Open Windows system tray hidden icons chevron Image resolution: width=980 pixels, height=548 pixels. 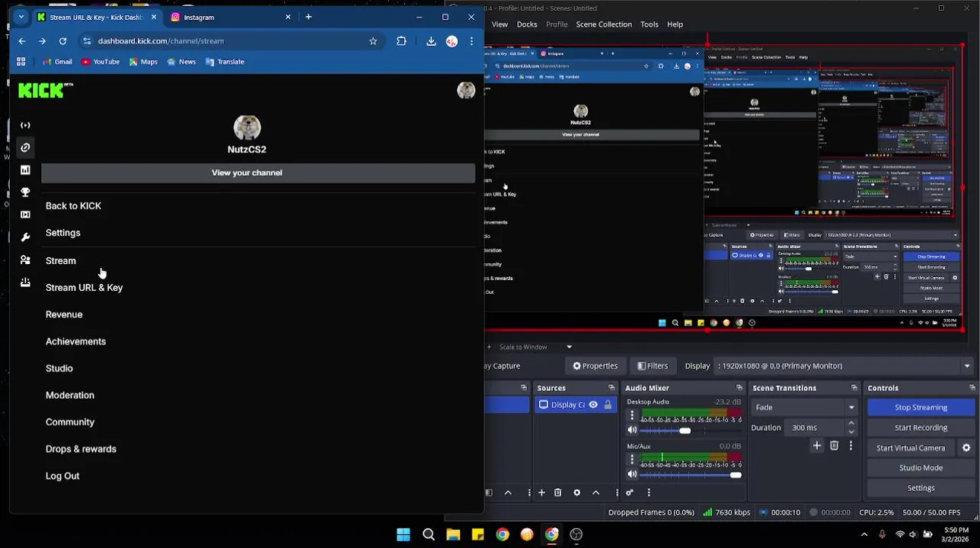(864, 534)
